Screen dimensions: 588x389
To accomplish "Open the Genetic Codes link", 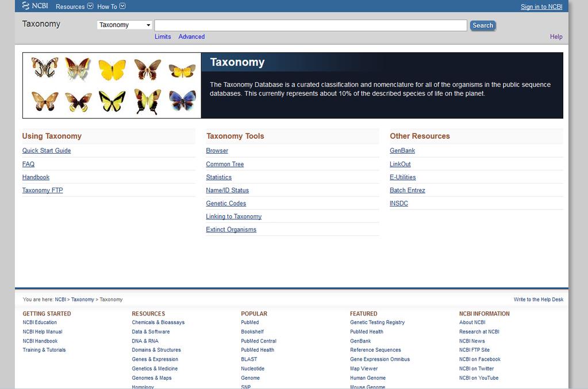I will (226, 204).
